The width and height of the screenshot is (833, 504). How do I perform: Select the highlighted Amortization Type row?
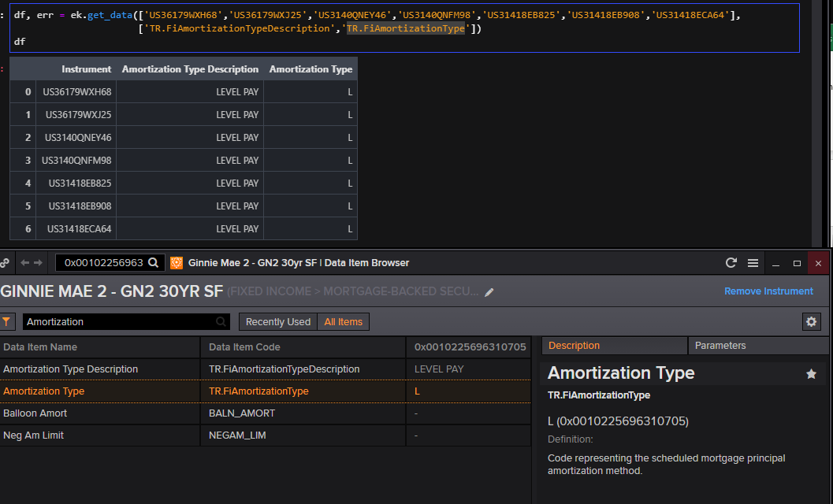(265, 391)
